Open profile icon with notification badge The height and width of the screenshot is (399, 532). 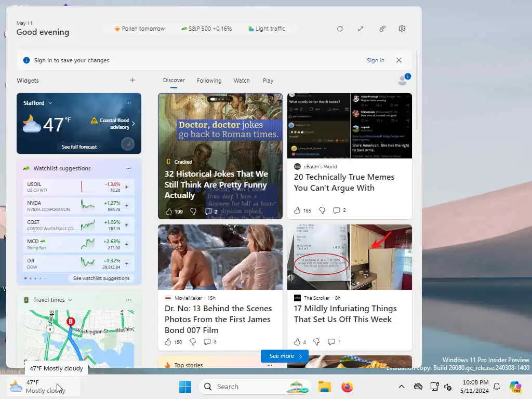[404, 79]
